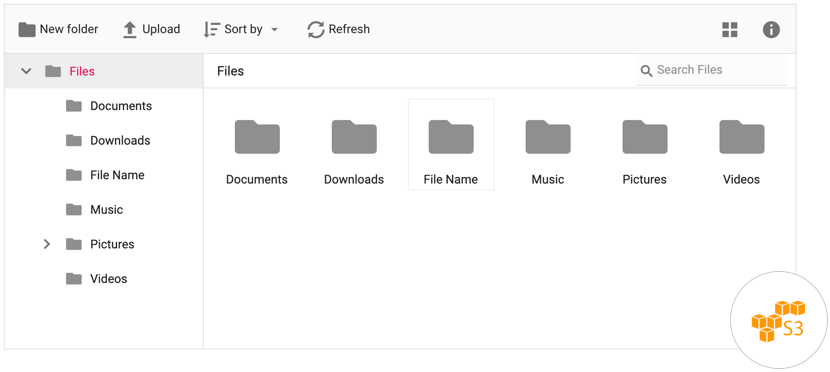Click the Files breadcrumb path label
Image resolution: width=830 pixels, height=372 pixels.
pyautogui.click(x=231, y=71)
